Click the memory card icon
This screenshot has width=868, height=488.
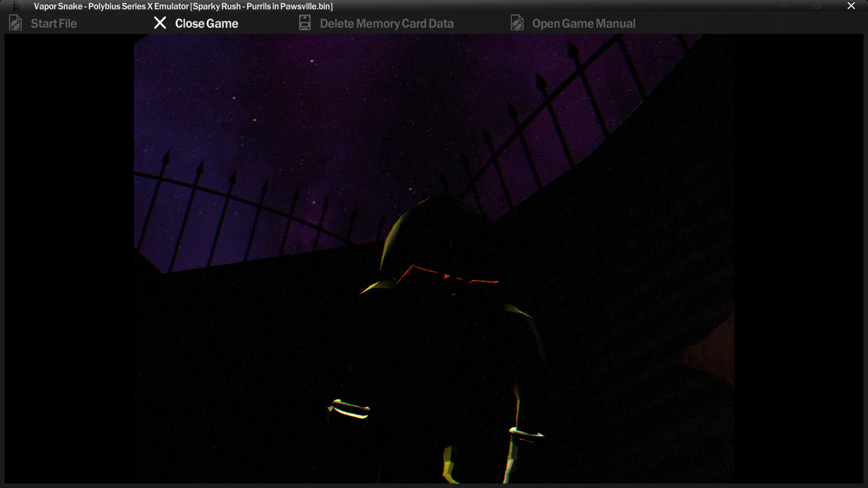pyautogui.click(x=305, y=23)
